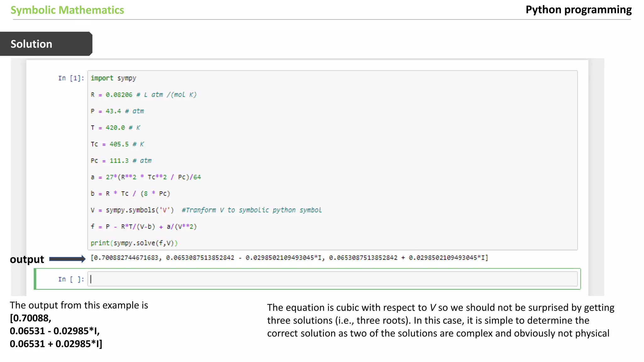Click the Symbolic Mathematics title

[67, 10]
